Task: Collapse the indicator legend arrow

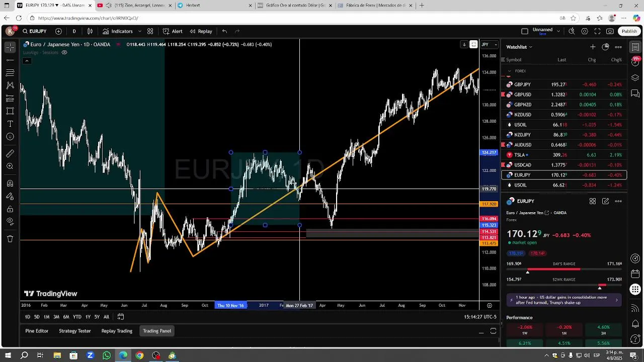Action: (27, 61)
